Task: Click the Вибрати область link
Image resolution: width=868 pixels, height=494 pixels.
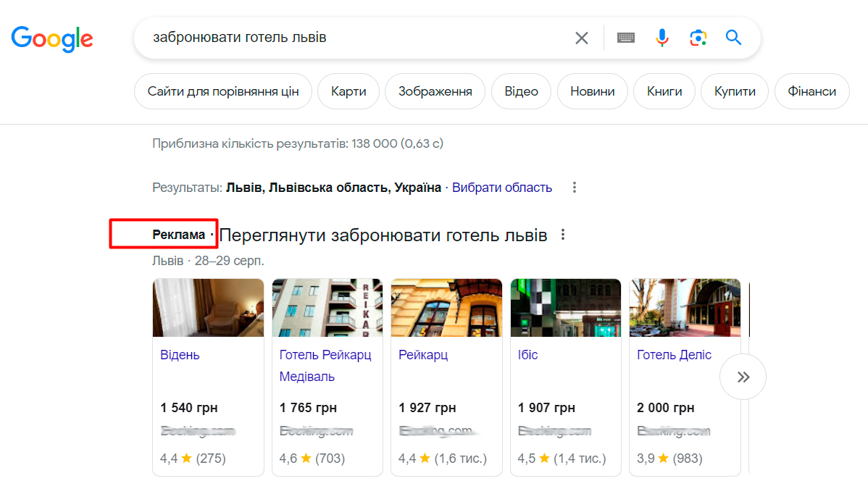Action: [502, 188]
